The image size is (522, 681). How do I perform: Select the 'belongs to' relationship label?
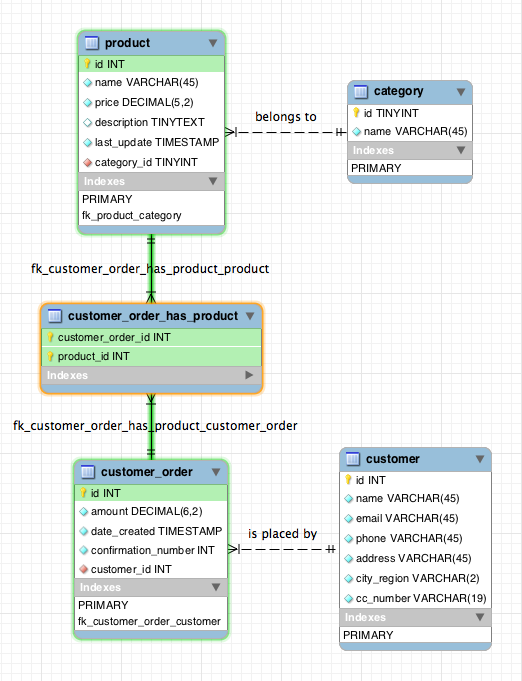pyautogui.click(x=286, y=117)
